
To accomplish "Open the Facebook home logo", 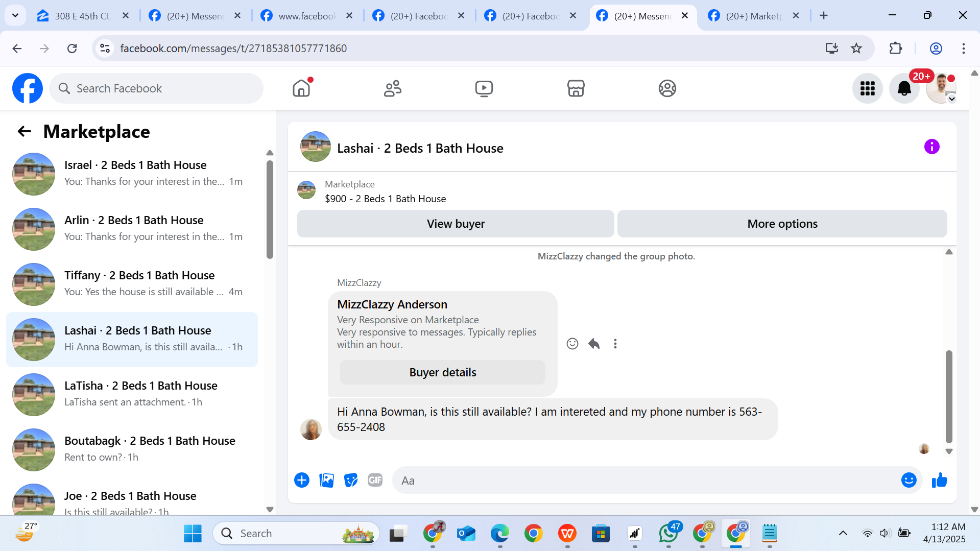I will coord(28,88).
